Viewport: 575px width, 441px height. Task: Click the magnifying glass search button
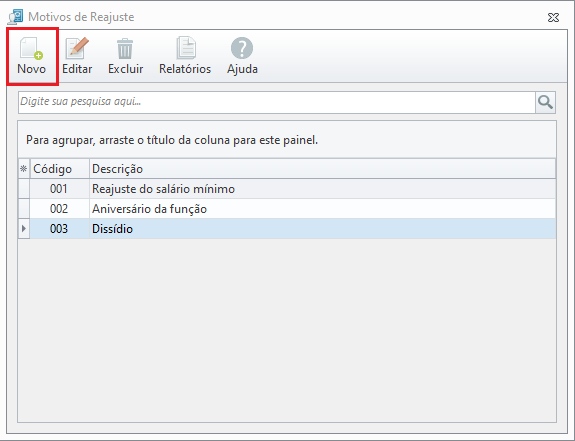pyautogui.click(x=545, y=102)
